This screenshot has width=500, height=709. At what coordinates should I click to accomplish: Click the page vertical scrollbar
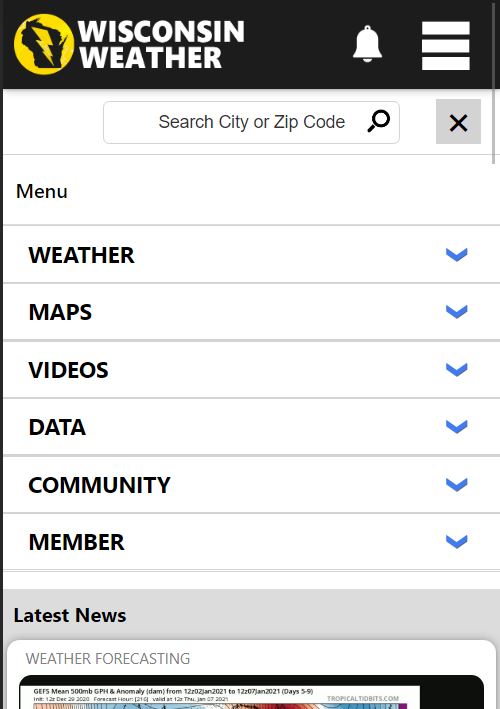(494, 84)
